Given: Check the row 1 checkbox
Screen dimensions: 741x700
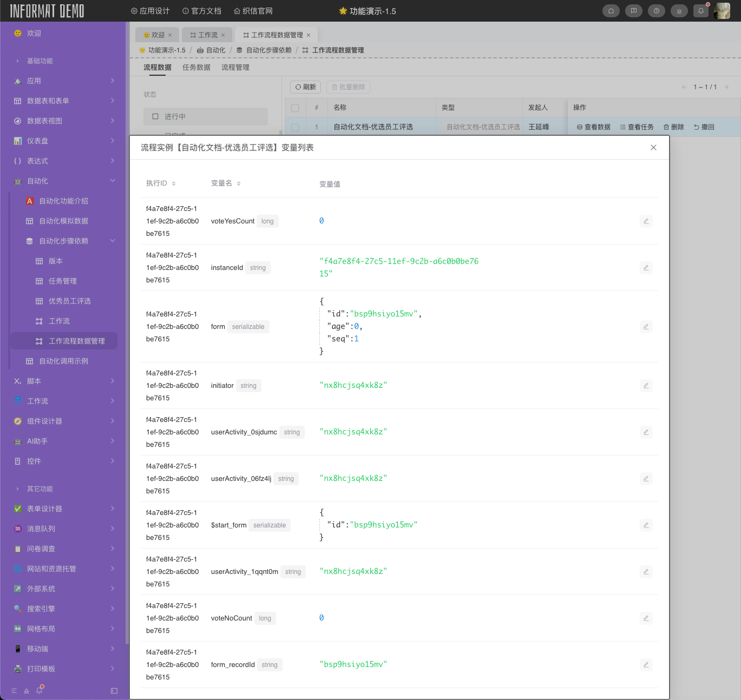Looking at the screenshot, I should coord(295,127).
